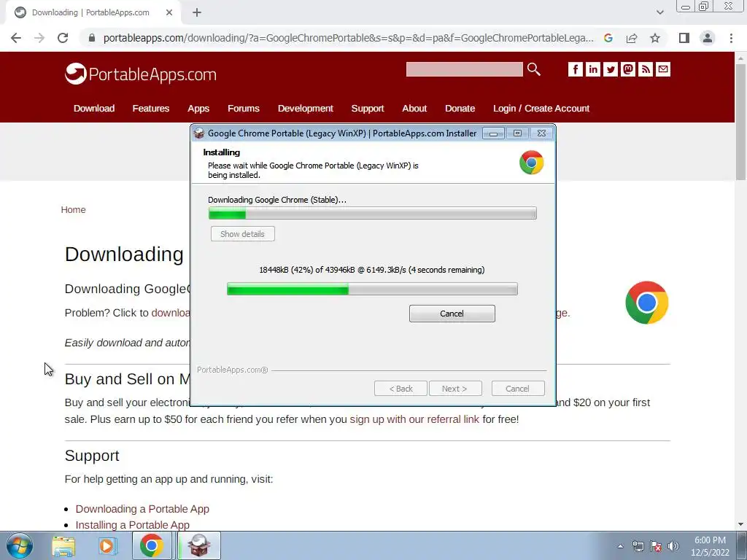The width and height of the screenshot is (747, 560).
Task: Open Windows Media Player taskbar icon
Action: coord(108,546)
